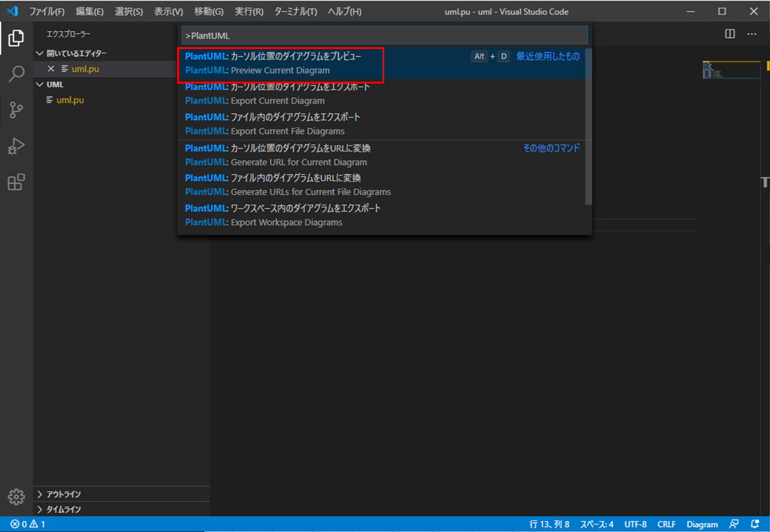Open the editor More Actions ellipsis

pos(752,34)
